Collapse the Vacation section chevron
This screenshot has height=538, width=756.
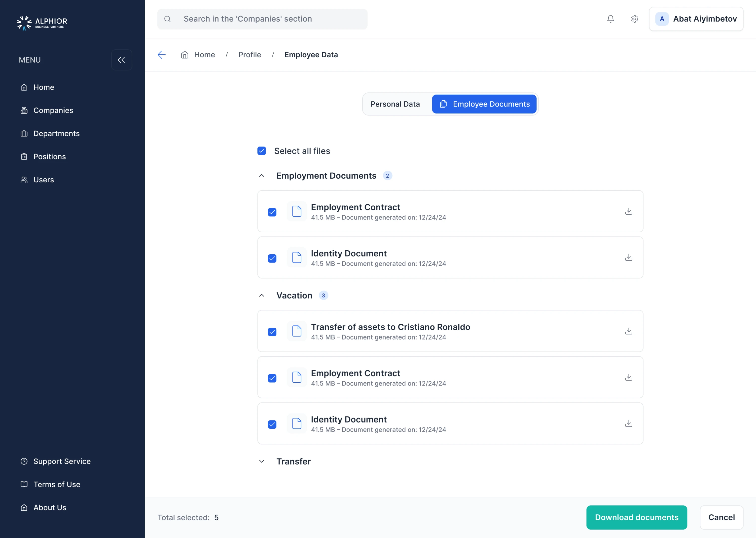[262, 296]
